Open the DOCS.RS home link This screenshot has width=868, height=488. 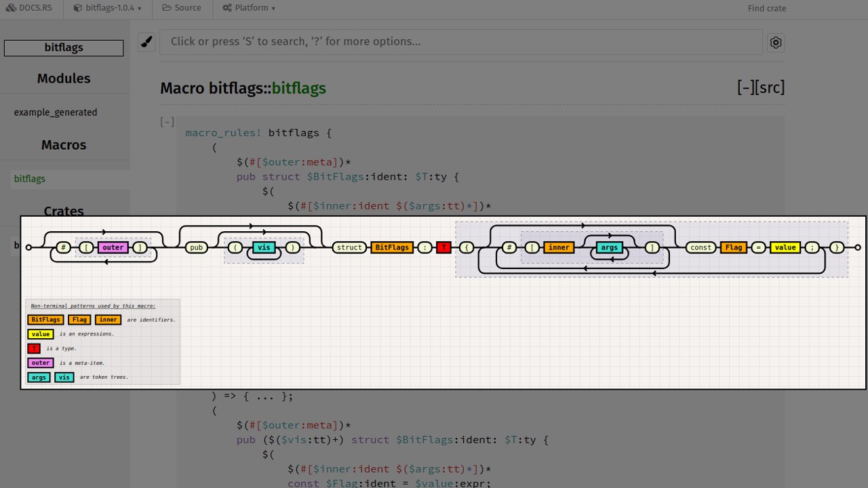click(28, 8)
